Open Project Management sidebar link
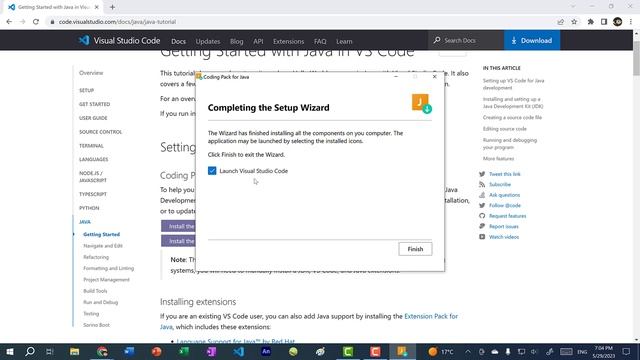 pos(107,280)
